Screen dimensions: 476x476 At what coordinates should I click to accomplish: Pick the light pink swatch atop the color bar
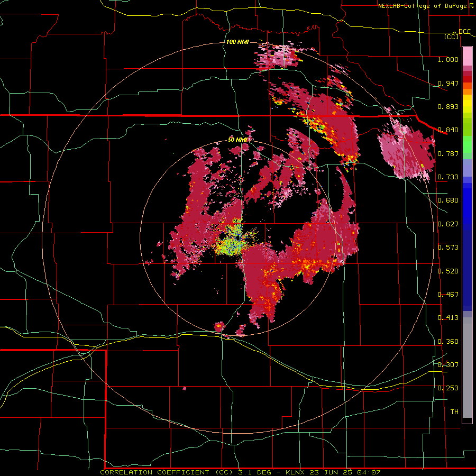[467, 57]
